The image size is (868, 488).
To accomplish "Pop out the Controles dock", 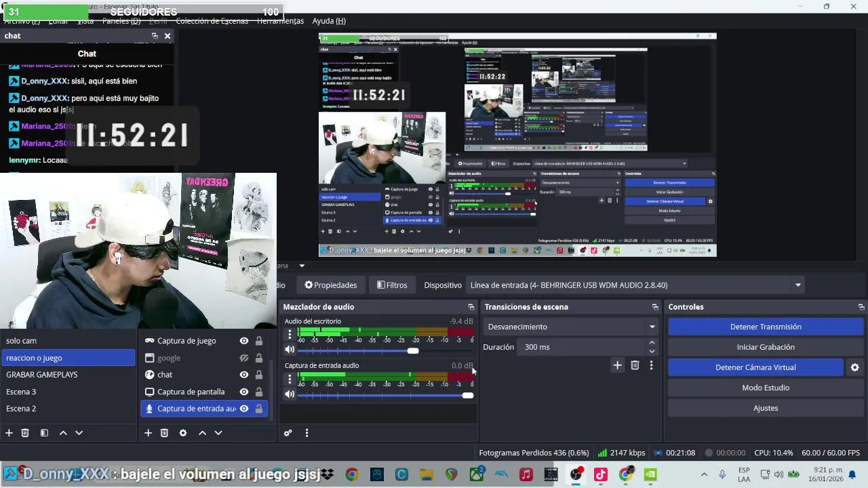I will pos(861,307).
